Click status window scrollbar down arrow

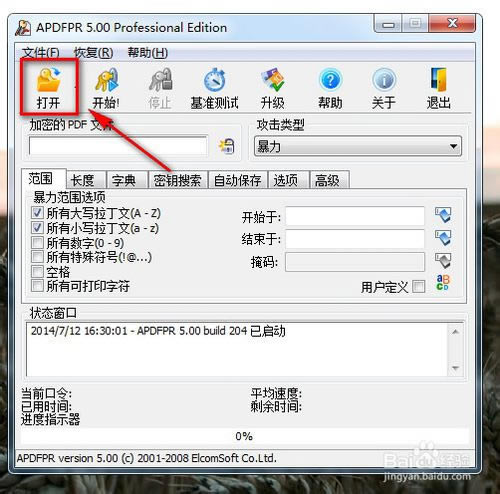pyautogui.click(x=455, y=368)
